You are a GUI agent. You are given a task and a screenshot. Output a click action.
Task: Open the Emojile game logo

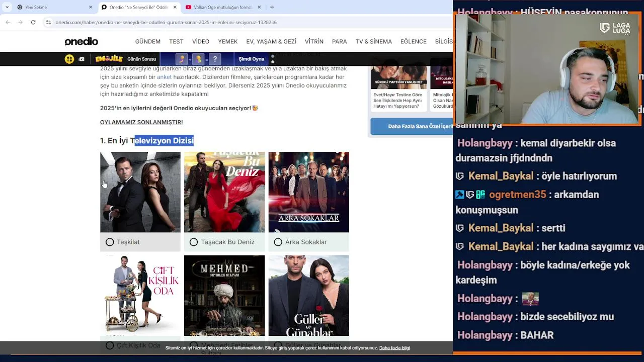pyautogui.click(x=109, y=59)
